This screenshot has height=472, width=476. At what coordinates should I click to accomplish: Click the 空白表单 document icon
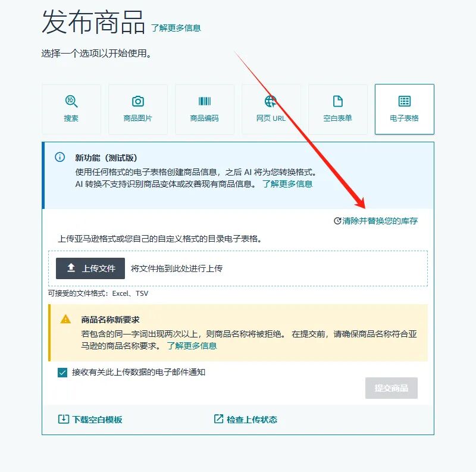point(337,101)
